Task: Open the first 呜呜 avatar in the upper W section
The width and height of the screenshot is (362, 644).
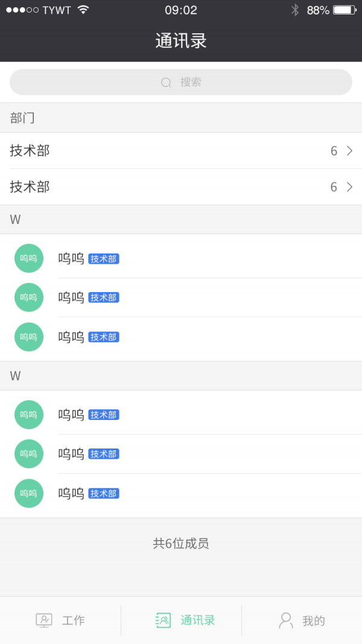Action: click(x=29, y=258)
